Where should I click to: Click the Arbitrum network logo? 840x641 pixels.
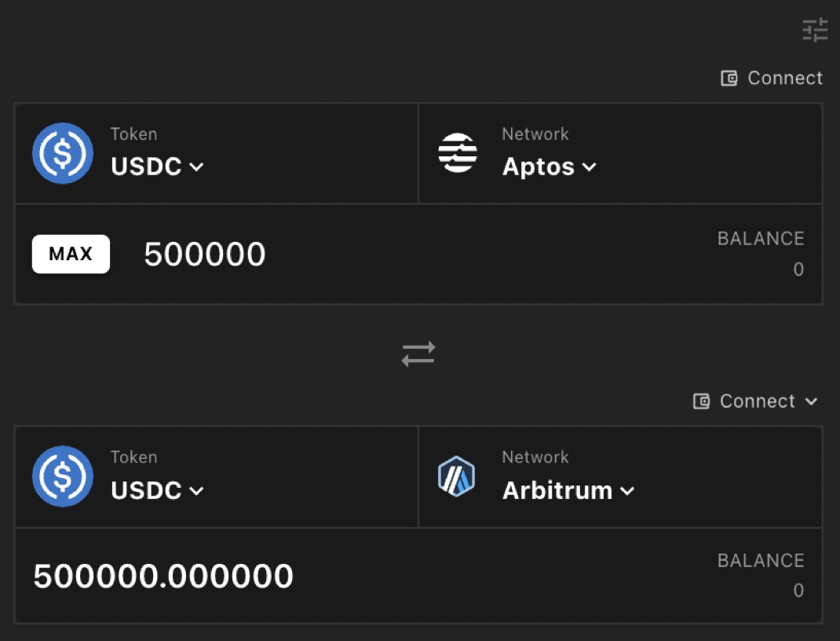[456, 476]
